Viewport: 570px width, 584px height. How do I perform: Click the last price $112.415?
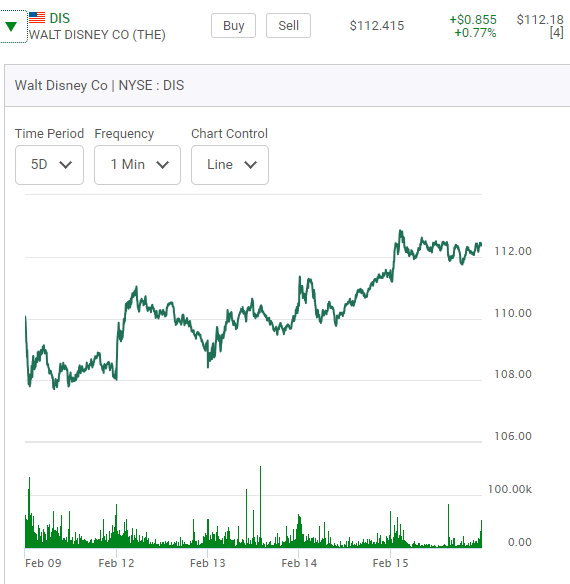377,26
